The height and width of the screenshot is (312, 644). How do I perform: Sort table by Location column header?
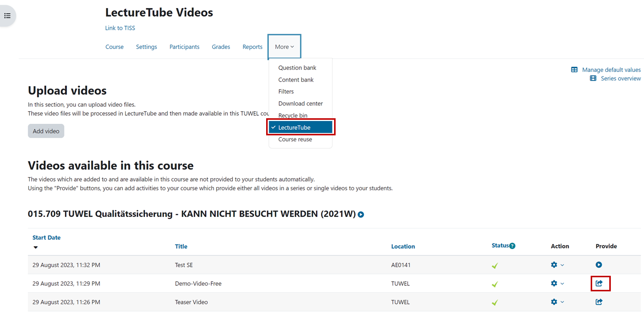[x=403, y=247]
